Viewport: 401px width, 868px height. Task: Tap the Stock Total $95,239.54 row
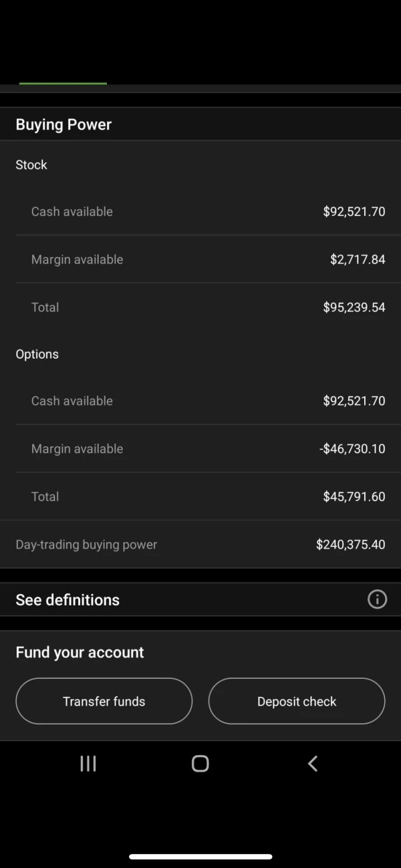pyautogui.click(x=200, y=307)
